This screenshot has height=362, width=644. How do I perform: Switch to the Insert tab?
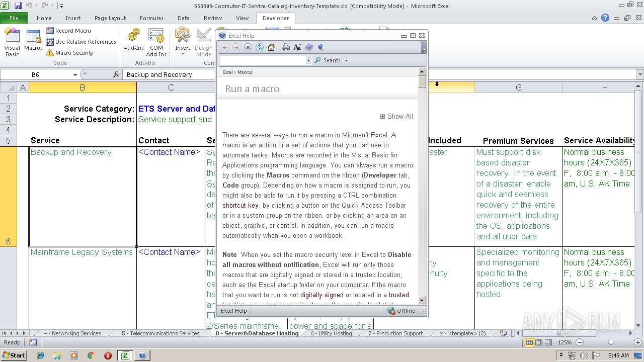coord(73,18)
